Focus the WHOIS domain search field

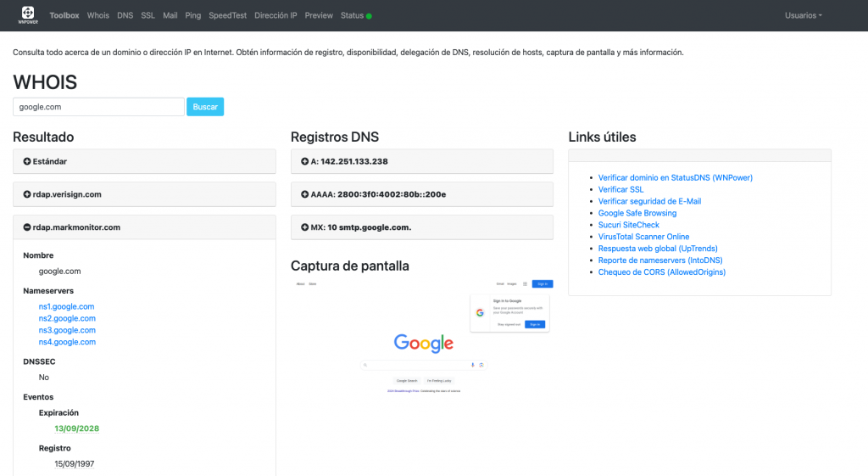click(98, 107)
